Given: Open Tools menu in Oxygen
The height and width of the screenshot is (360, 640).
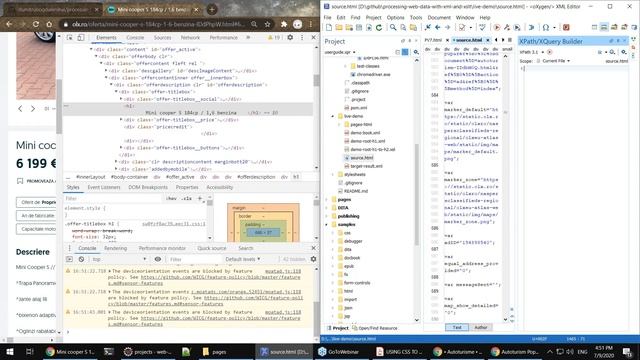Looking at the screenshot, I should click(x=416, y=18).
